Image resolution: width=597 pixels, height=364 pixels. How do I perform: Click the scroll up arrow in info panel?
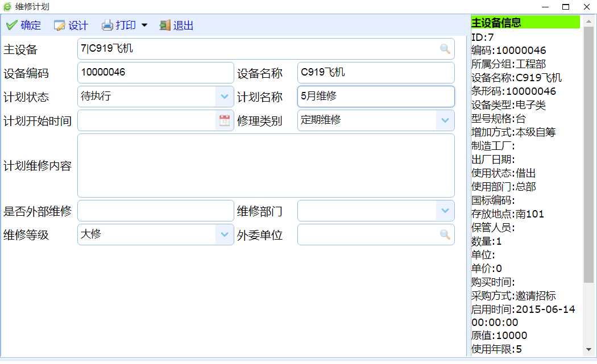588,21
